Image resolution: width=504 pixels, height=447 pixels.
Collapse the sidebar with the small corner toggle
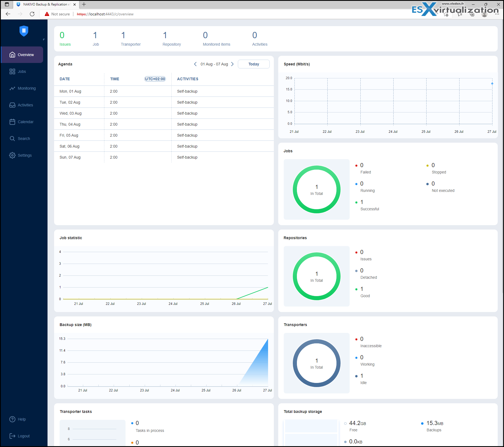point(44,40)
